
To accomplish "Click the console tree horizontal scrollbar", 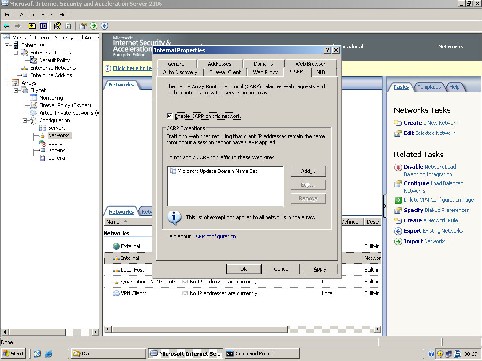I will (x=37, y=332).
